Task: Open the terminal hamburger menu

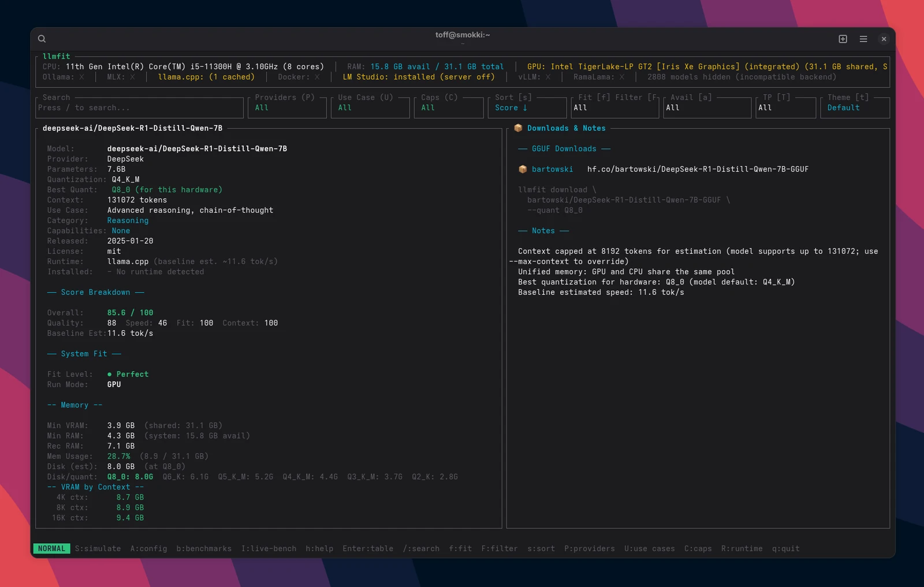Action: coord(863,39)
